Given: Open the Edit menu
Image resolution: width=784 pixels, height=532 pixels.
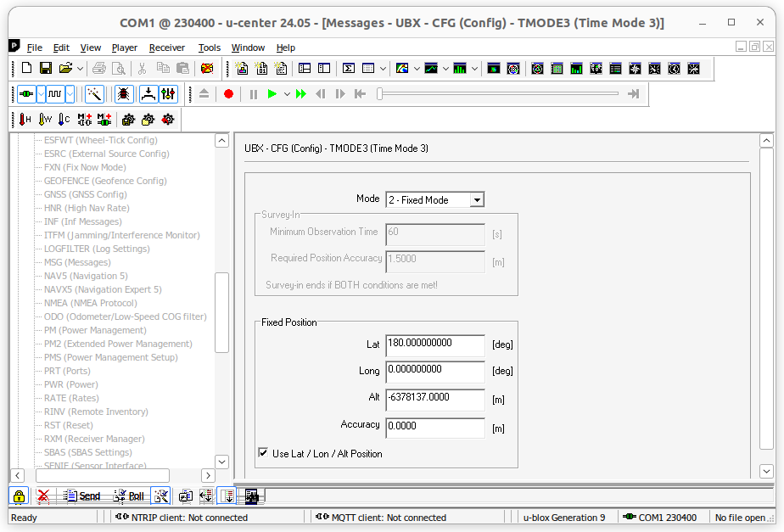Looking at the screenshot, I should click(61, 48).
